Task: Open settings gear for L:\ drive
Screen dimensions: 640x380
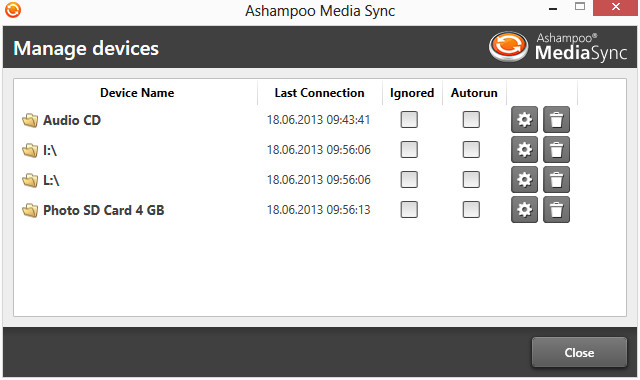Action: coord(524,180)
